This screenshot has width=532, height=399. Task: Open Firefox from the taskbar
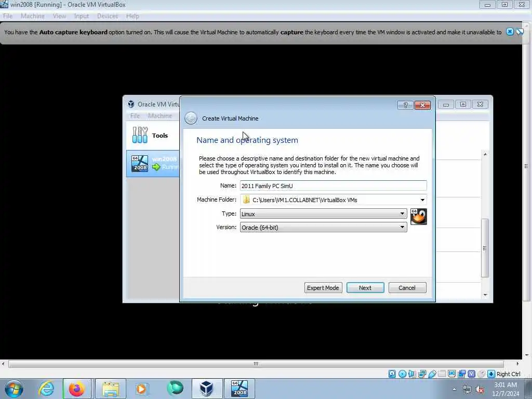(77, 389)
